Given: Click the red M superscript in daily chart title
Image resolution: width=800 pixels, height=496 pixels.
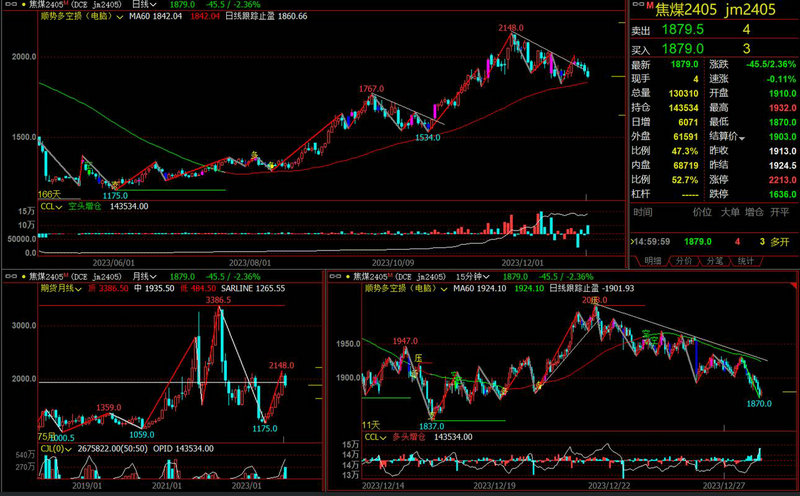Looking at the screenshot, I should [x=62, y=4].
